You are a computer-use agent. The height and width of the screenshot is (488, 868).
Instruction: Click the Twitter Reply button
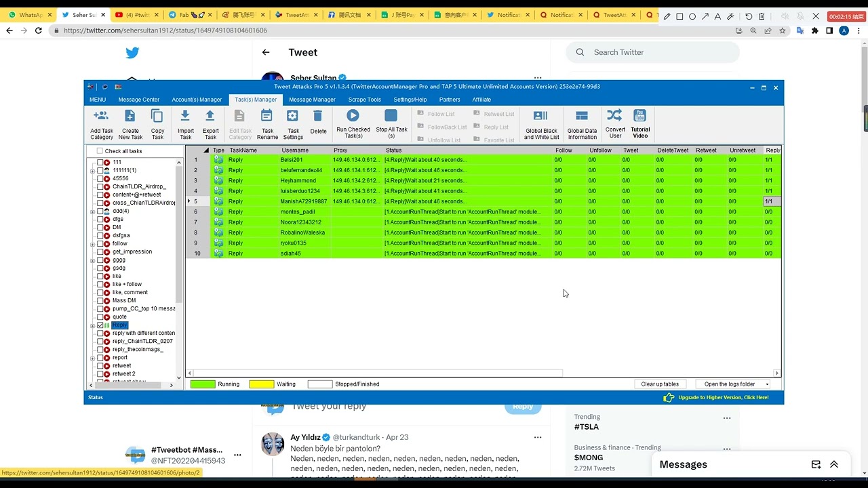(523, 406)
